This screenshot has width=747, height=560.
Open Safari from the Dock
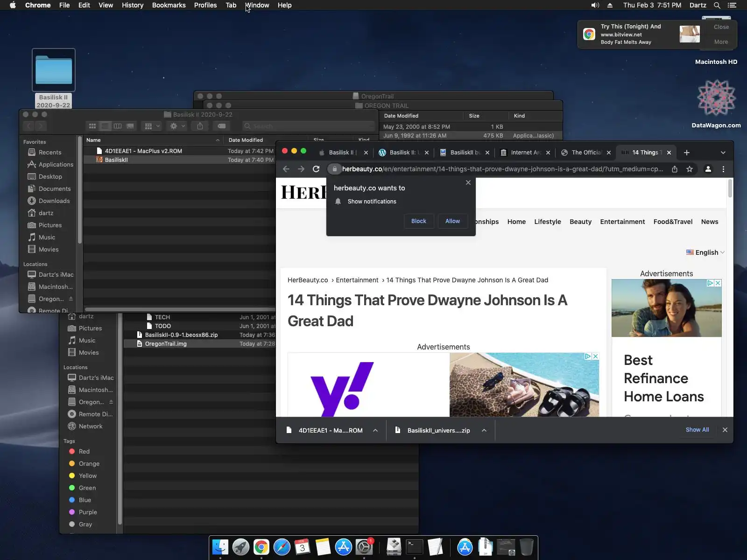[282, 547]
